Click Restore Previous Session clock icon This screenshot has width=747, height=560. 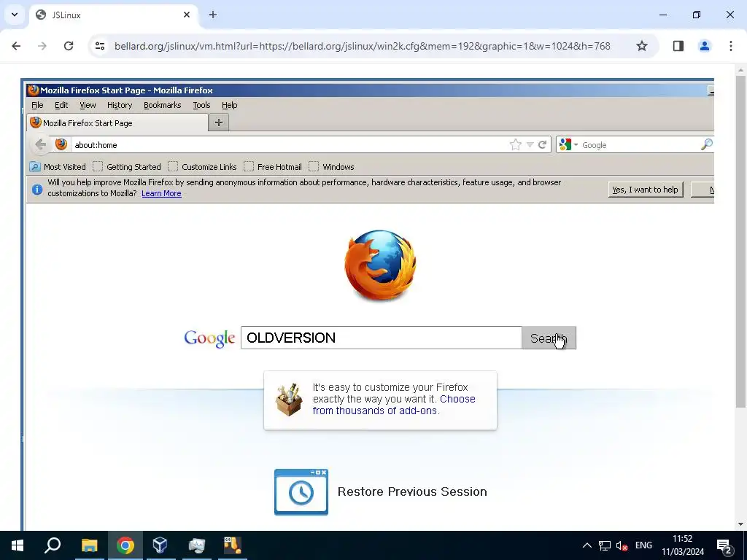point(301,492)
